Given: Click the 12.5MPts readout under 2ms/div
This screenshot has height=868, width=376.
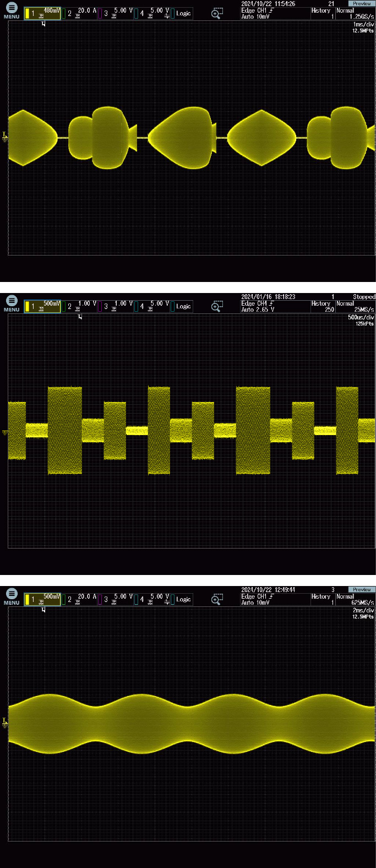Looking at the screenshot, I should point(363,617).
